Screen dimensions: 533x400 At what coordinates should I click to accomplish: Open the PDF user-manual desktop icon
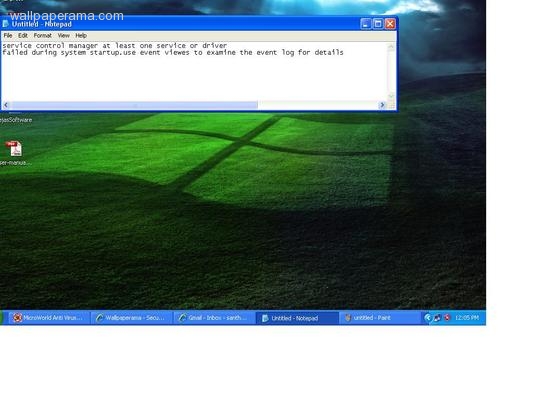(x=14, y=149)
